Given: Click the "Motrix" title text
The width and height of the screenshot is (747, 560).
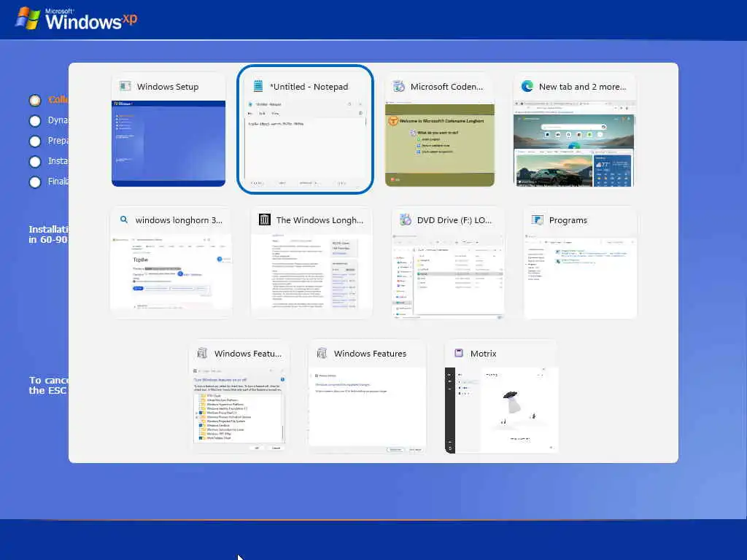Looking at the screenshot, I should 483,354.
